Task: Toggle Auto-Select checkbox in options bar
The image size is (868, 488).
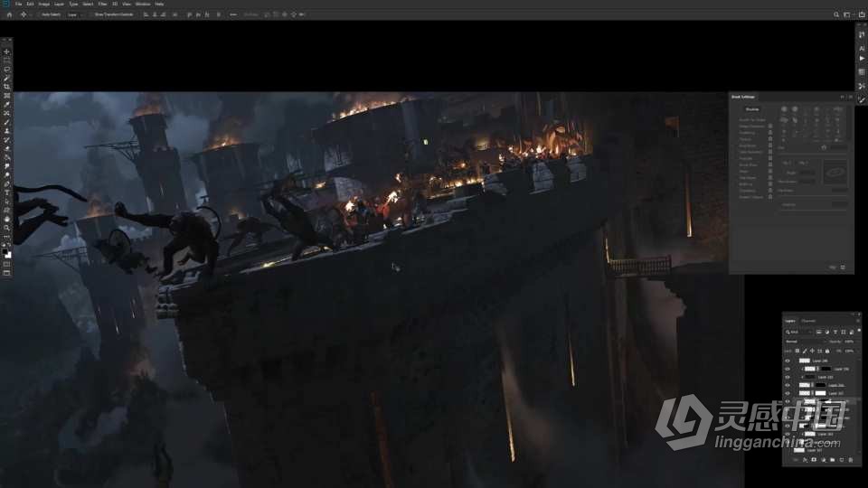Action: [41, 14]
